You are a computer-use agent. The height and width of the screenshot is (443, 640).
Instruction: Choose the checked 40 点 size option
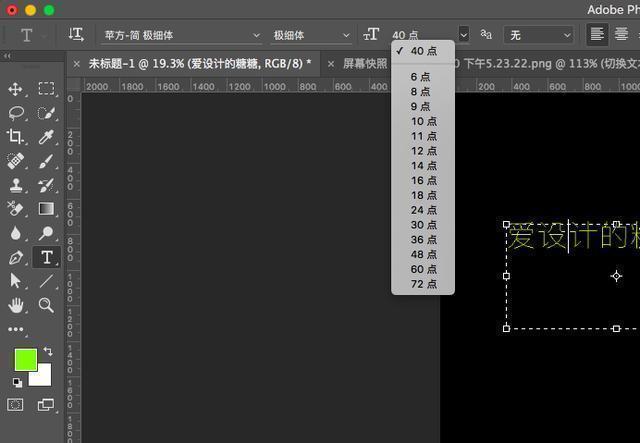click(x=423, y=51)
